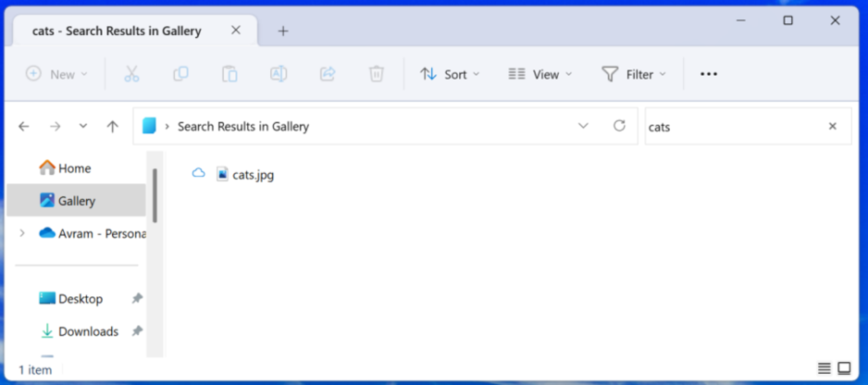
Task: Select Gallery in the navigation pane
Action: [x=76, y=200]
